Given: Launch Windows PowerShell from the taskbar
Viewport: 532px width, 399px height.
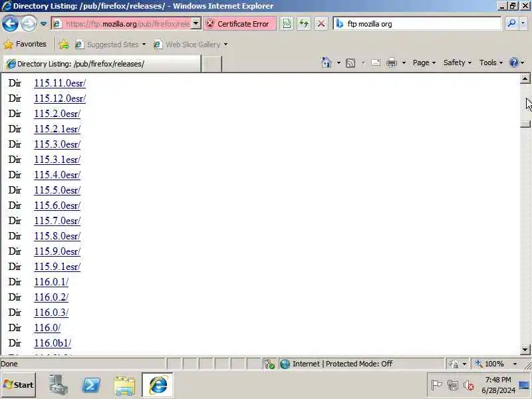Looking at the screenshot, I should click(91, 385).
